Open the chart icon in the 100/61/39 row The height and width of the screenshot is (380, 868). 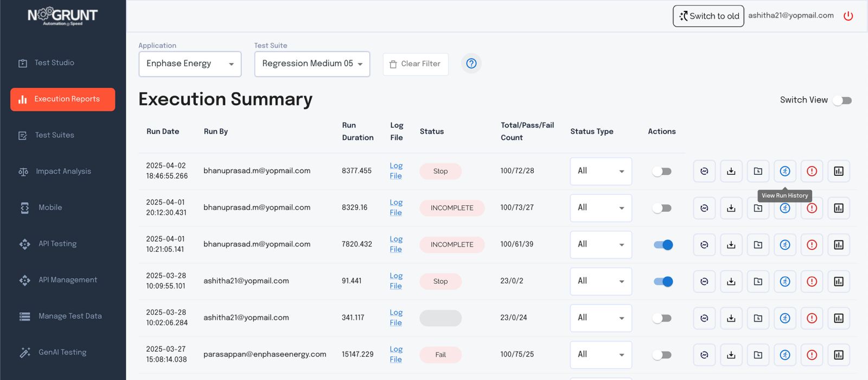(839, 245)
